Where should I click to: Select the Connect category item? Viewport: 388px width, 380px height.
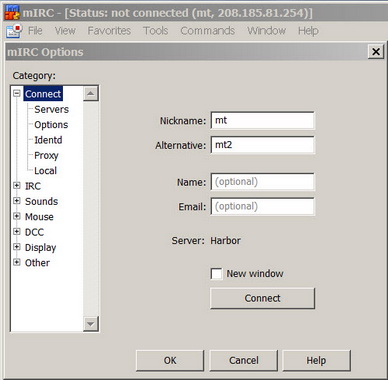coord(43,94)
